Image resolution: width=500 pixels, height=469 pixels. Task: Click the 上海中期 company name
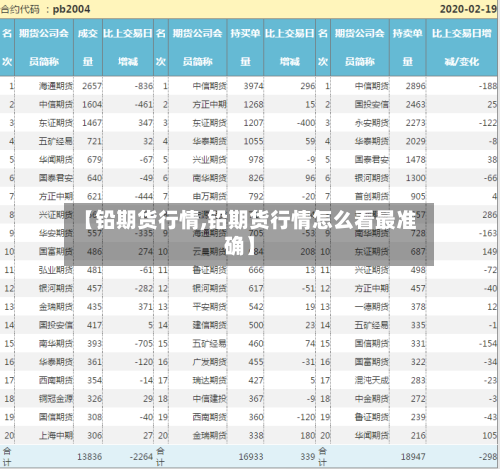[x=56, y=435]
